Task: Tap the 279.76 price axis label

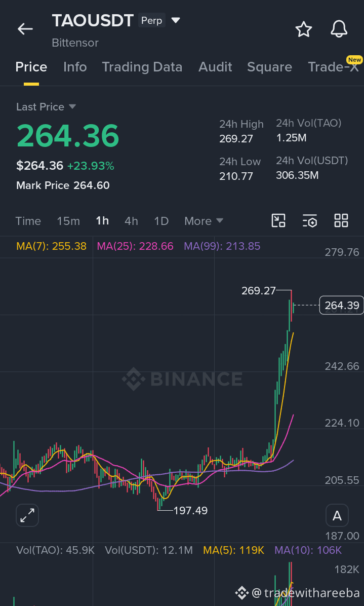Action: point(342,252)
